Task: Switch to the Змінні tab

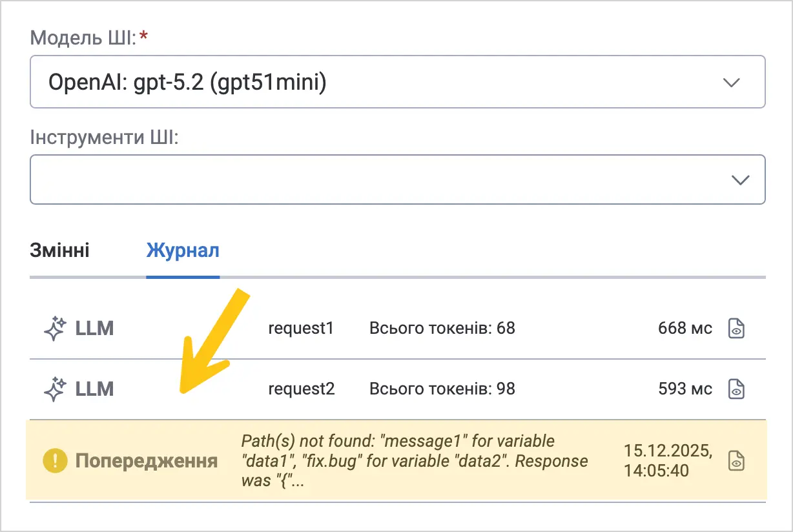Action: 59,251
